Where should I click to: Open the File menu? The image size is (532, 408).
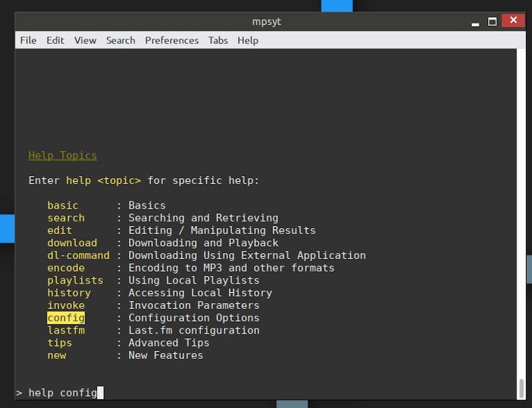pos(28,41)
